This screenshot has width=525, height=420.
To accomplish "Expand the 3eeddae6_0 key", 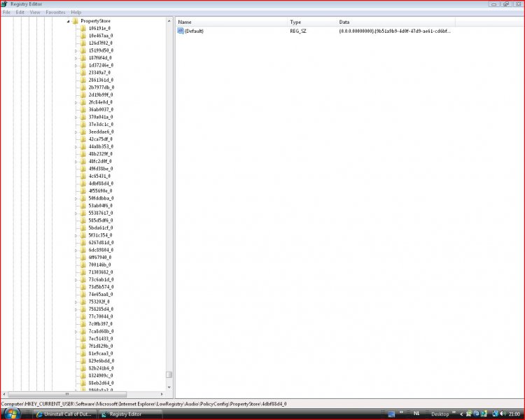I will click(76, 132).
